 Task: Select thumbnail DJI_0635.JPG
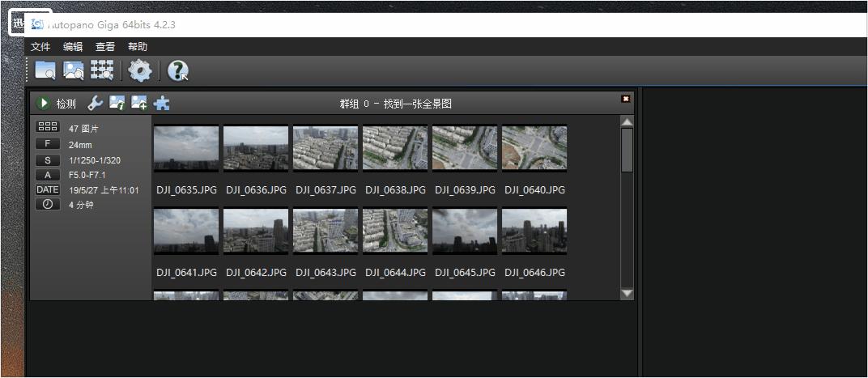tap(185, 148)
